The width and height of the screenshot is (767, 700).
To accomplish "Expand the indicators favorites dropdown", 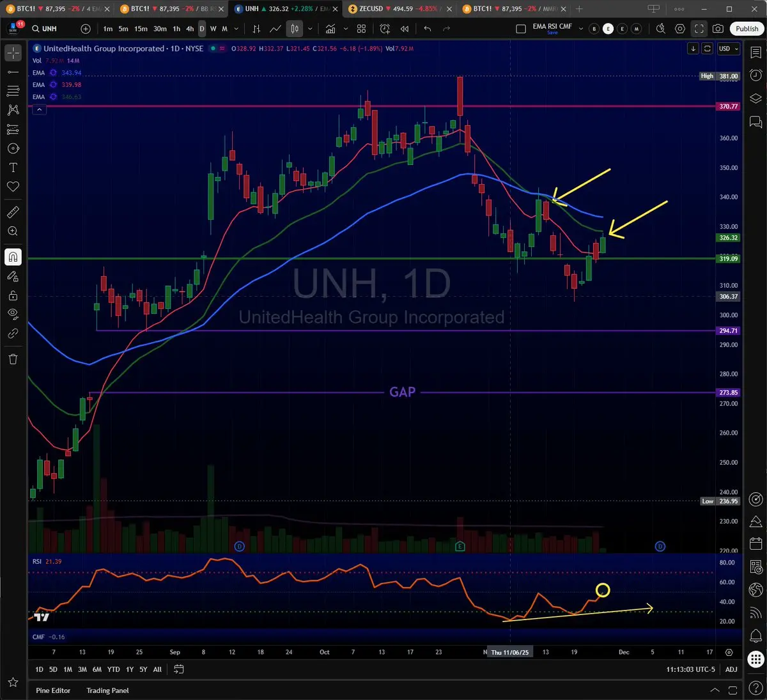I will [346, 29].
